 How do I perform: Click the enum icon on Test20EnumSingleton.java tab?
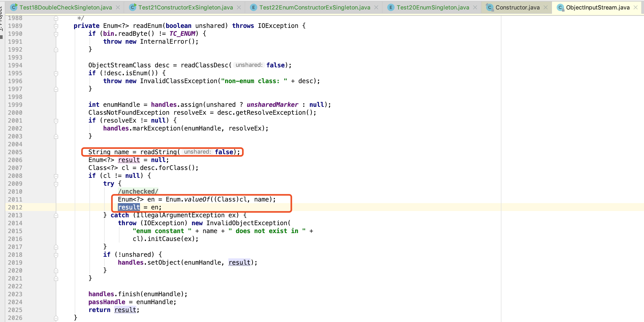point(391,7)
